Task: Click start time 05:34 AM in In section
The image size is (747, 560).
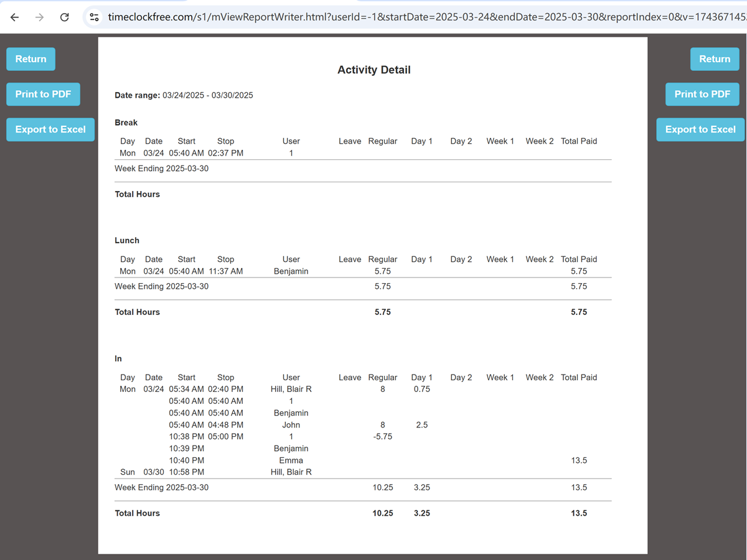Action: 186,389
